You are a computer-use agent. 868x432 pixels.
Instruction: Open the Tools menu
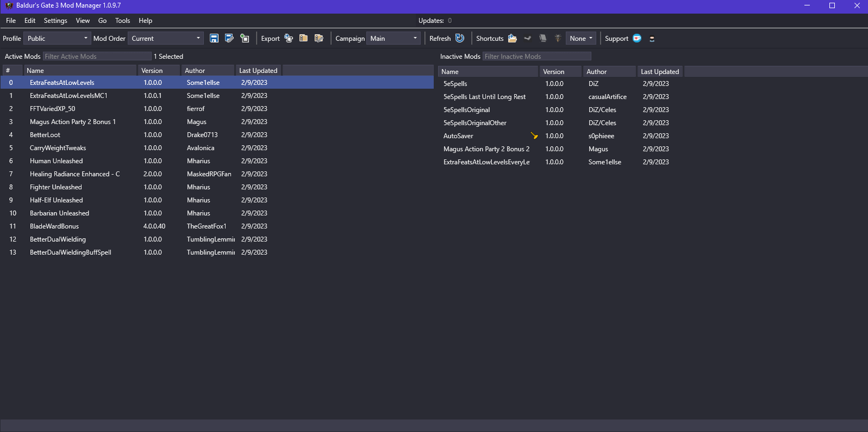pyautogui.click(x=122, y=21)
